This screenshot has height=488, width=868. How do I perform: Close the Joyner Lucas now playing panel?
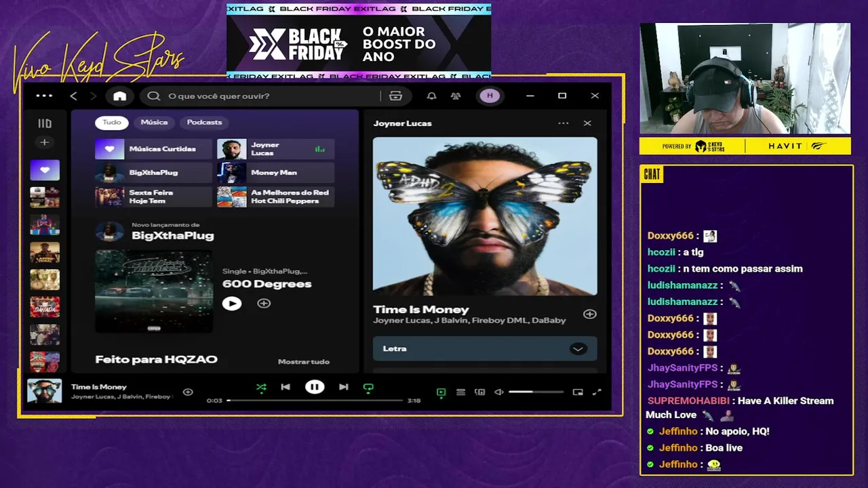point(587,123)
